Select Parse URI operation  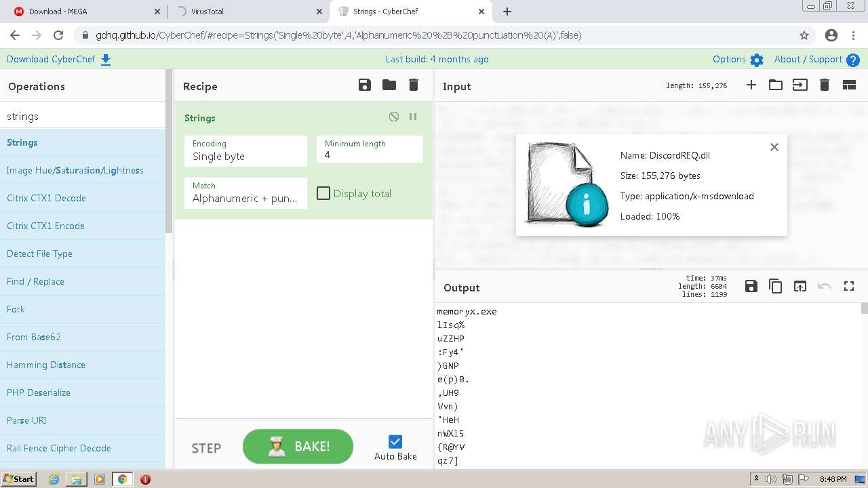tap(83, 420)
